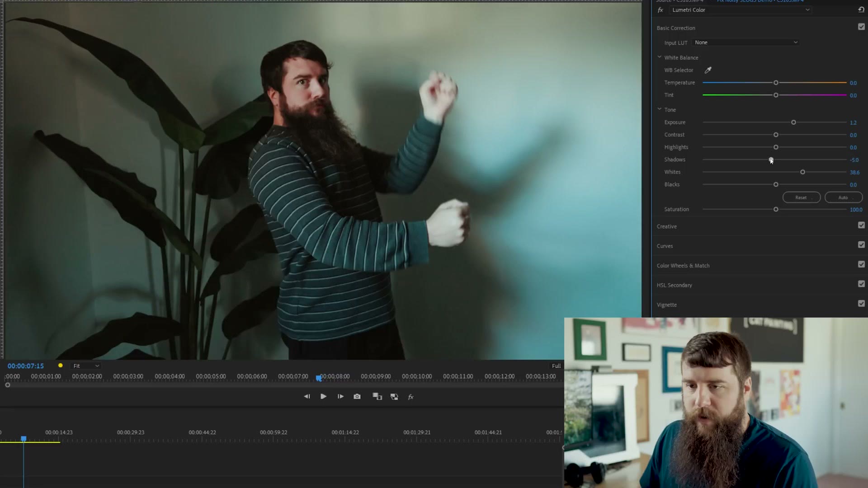Click the Exposure value 1.2
Viewport: 868px width, 488px height.
[853, 123]
